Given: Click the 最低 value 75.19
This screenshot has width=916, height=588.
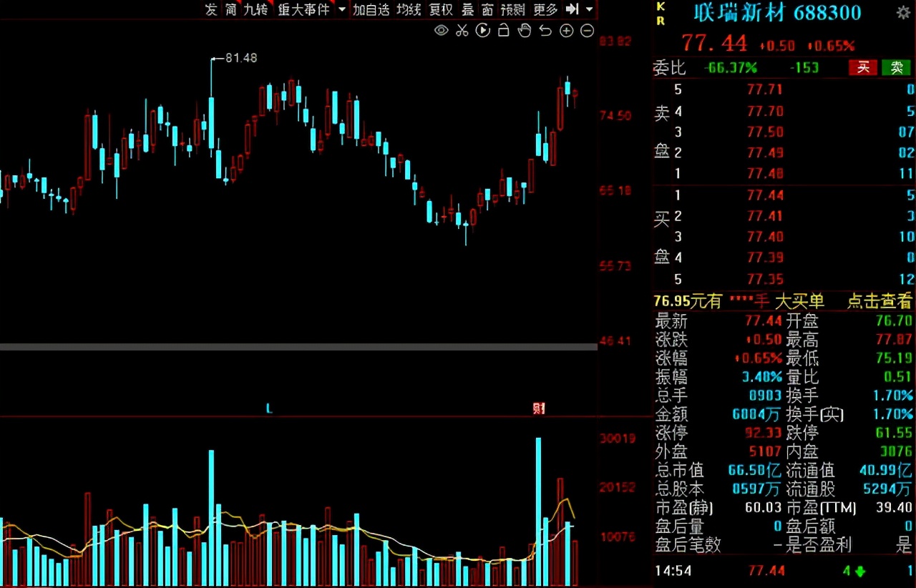Looking at the screenshot, I should coord(895,358).
